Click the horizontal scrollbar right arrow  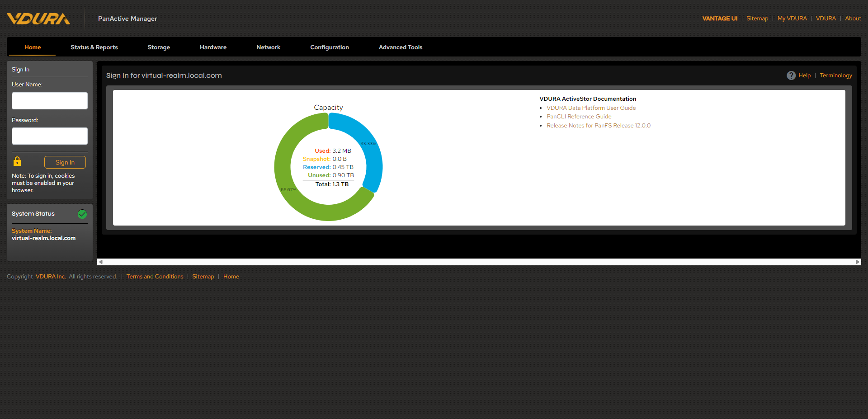857,262
